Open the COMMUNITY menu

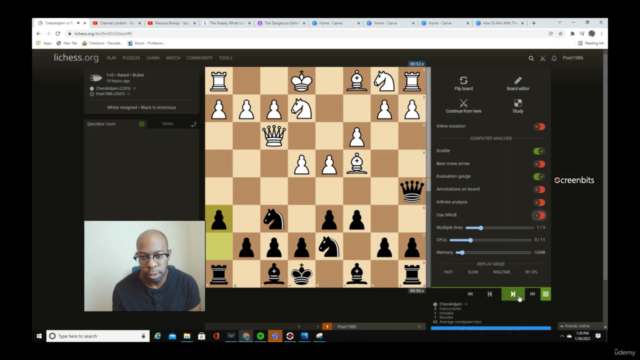[x=200, y=58]
